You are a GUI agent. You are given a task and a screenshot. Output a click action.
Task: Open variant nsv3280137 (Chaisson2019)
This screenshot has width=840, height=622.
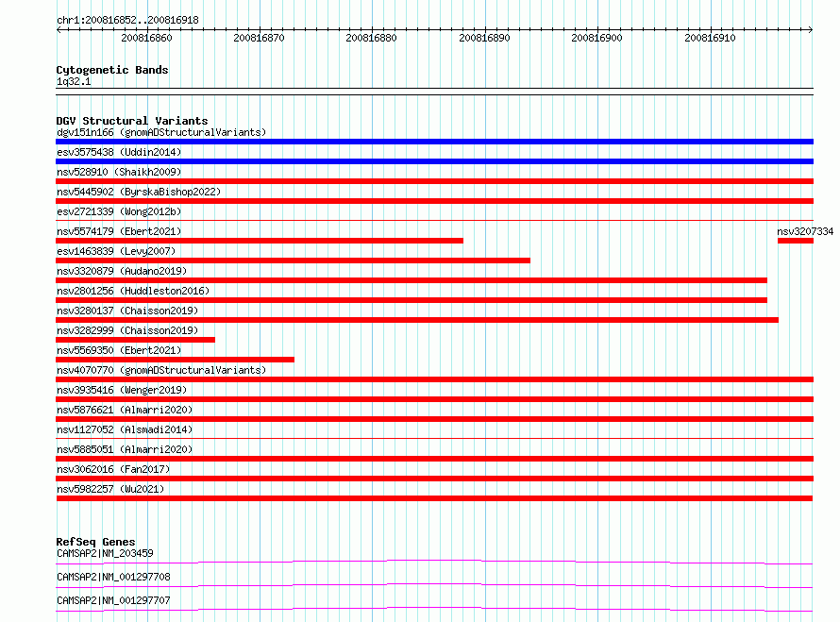pos(127,311)
